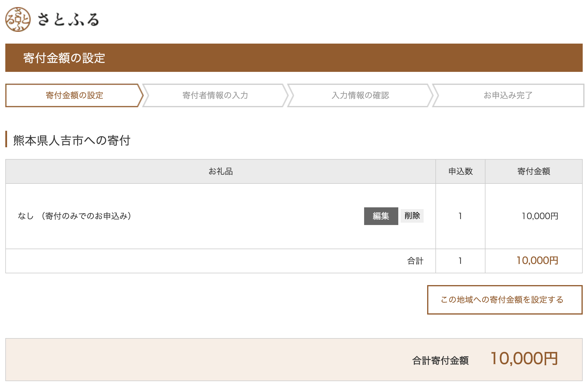Screen dimensions: 588x387
Task: Click the 編集 edit button
Action: [x=381, y=216]
